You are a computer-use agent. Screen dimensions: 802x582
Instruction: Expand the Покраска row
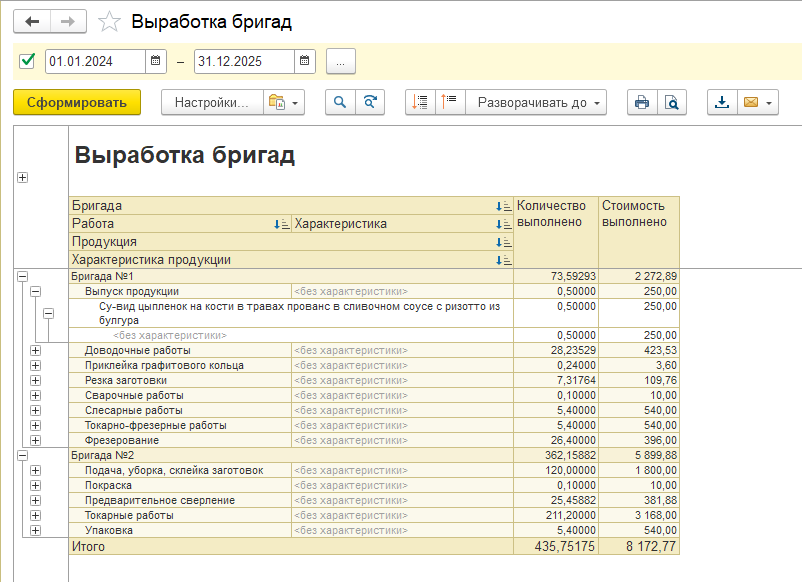(35, 485)
